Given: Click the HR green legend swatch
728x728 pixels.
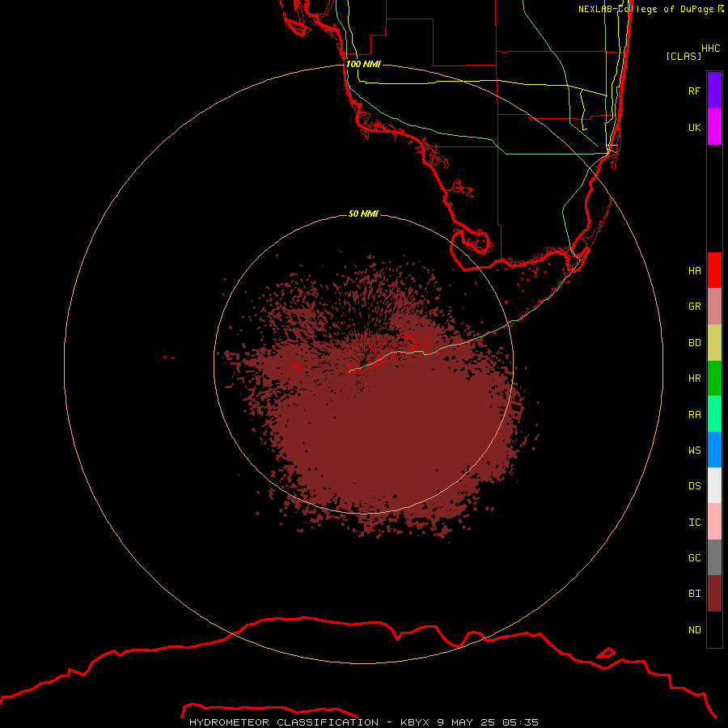Looking at the screenshot, I should [714, 379].
